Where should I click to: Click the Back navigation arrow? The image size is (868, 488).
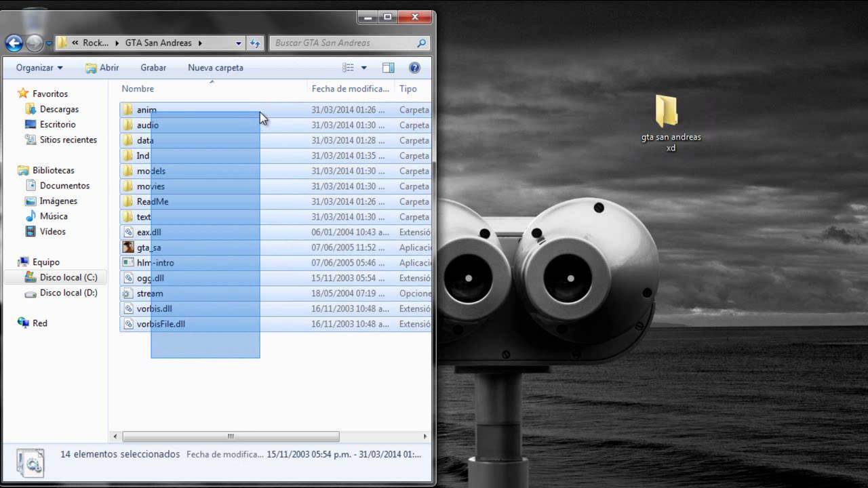click(x=14, y=43)
